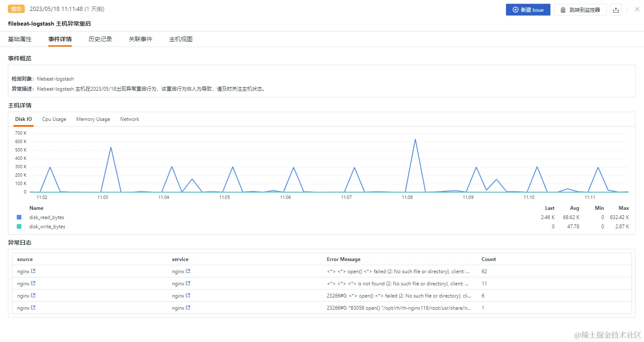Toggle the disk_read_bytes blue legend swatch
This screenshot has width=644, height=342.
19,217
